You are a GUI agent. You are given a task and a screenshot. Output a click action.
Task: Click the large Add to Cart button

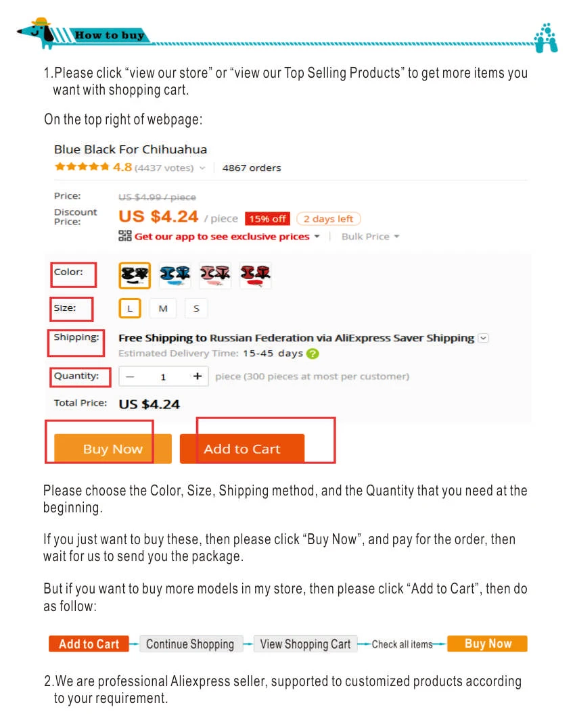[242, 449]
